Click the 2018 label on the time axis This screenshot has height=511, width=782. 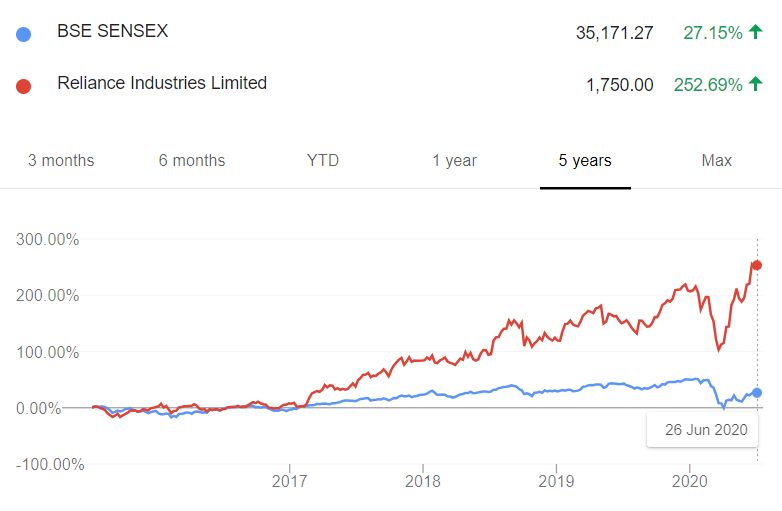coord(423,481)
